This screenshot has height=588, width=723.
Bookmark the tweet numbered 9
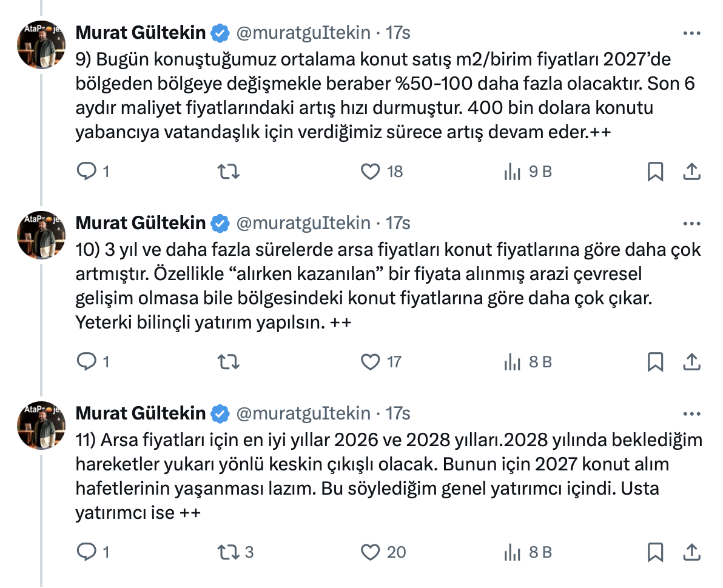pyautogui.click(x=655, y=172)
